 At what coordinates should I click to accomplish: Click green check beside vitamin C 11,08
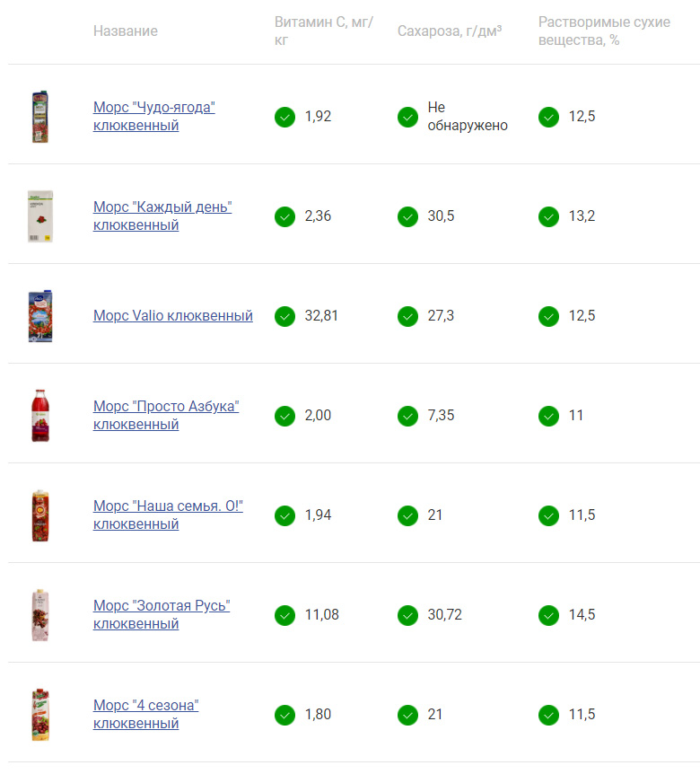point(284,615)
